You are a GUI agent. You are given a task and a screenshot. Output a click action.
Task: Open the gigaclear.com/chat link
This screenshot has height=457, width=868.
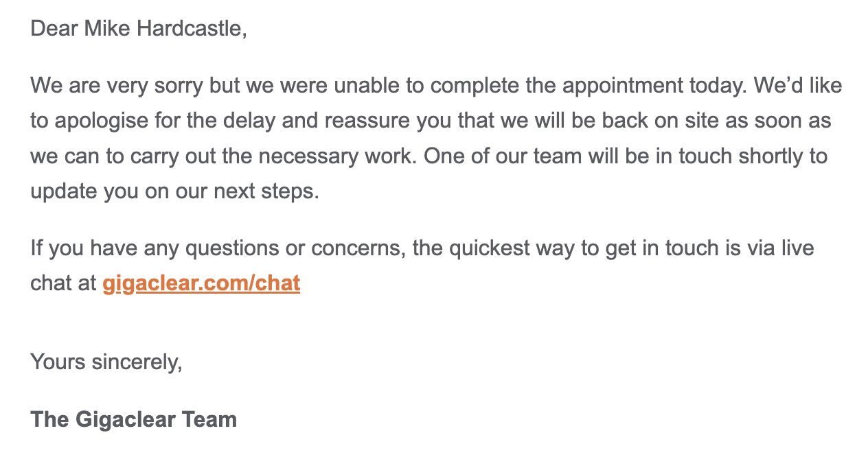pyautogui.click(x=201, y=283)
